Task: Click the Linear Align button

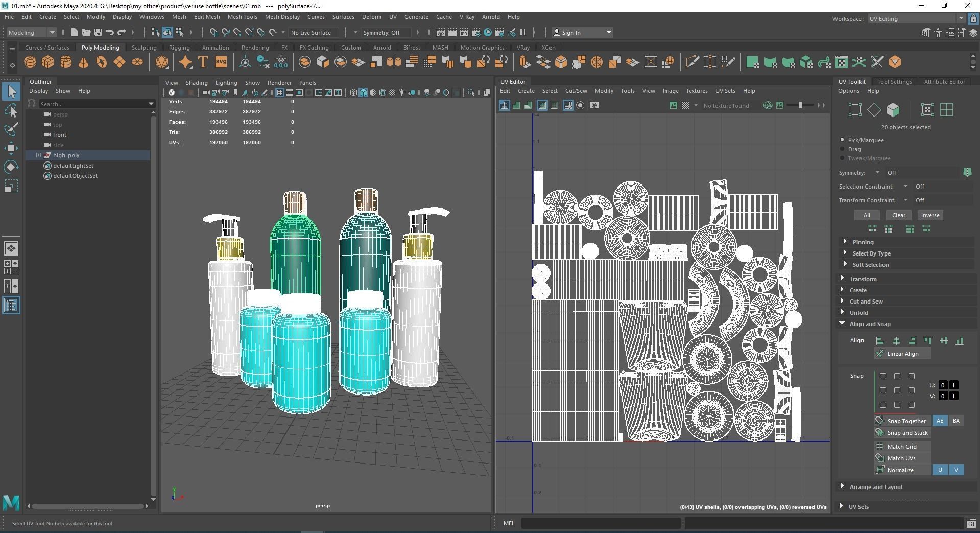Action: 902,354
